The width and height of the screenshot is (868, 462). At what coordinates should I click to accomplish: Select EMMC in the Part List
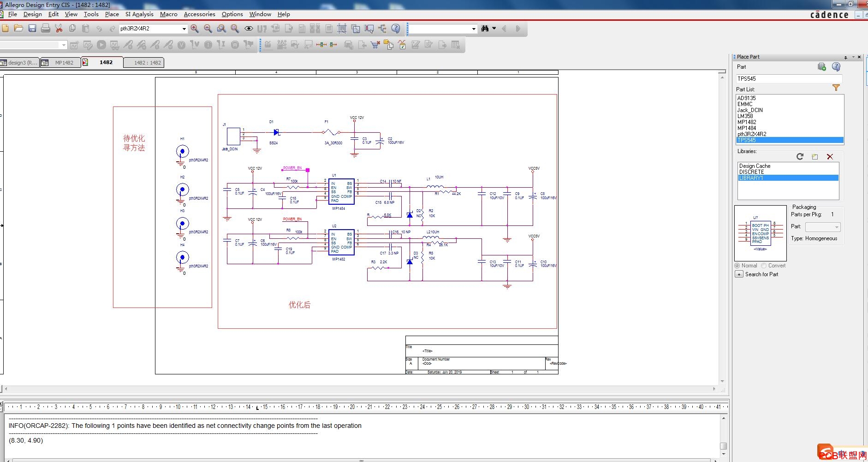point(790,104)
